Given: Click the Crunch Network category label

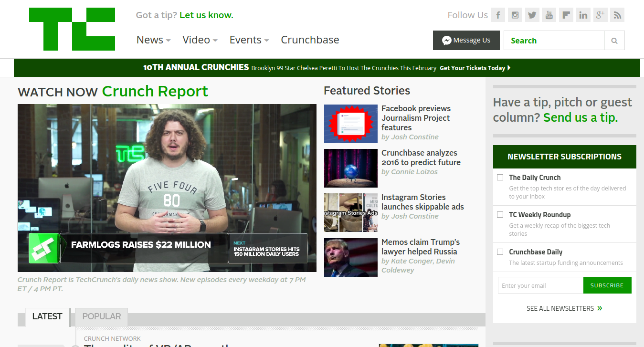Looking at the screenshot, I should pyautogui.click(x=112, y=338).
